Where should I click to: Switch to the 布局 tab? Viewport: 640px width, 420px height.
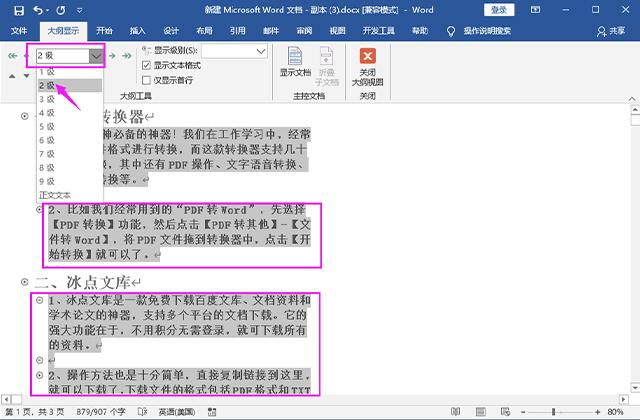tap(204, 31)
